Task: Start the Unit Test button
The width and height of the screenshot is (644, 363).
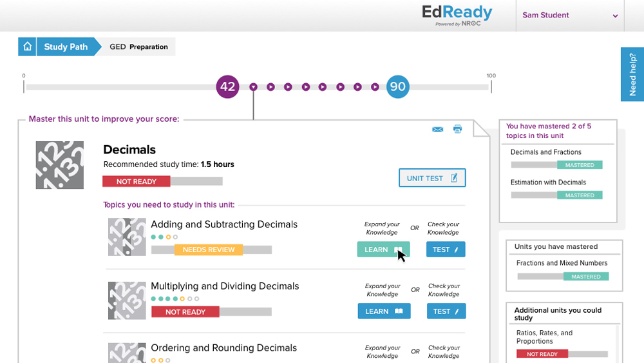Action: tap(432, 178)
